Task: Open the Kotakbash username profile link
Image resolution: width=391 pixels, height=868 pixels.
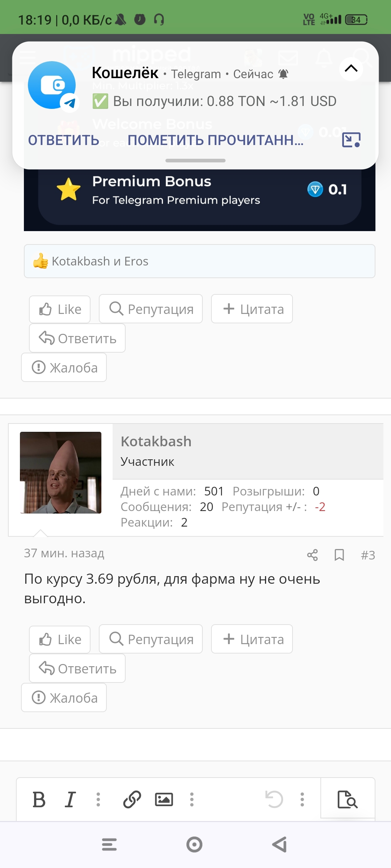Action: coord(156,441)
